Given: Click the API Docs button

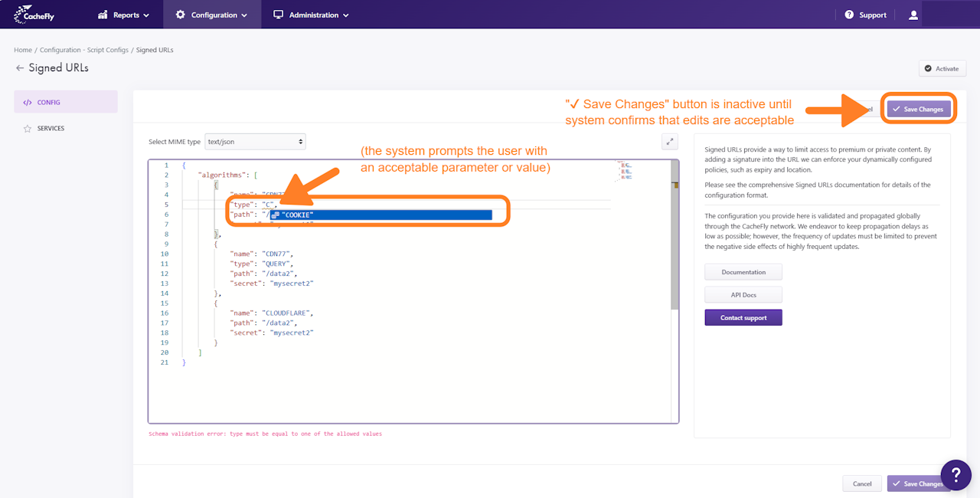Looking at the screenshot, I should 743,295.
